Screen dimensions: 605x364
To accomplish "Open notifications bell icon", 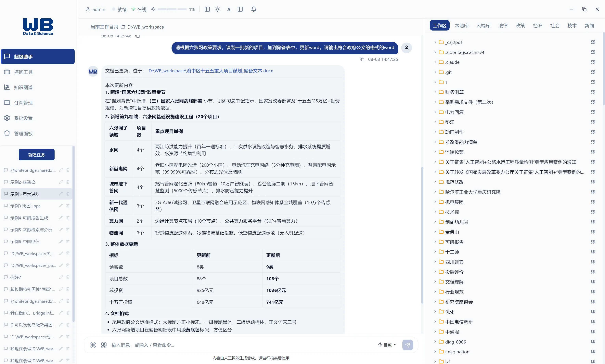I will click(x=254, y=9).
